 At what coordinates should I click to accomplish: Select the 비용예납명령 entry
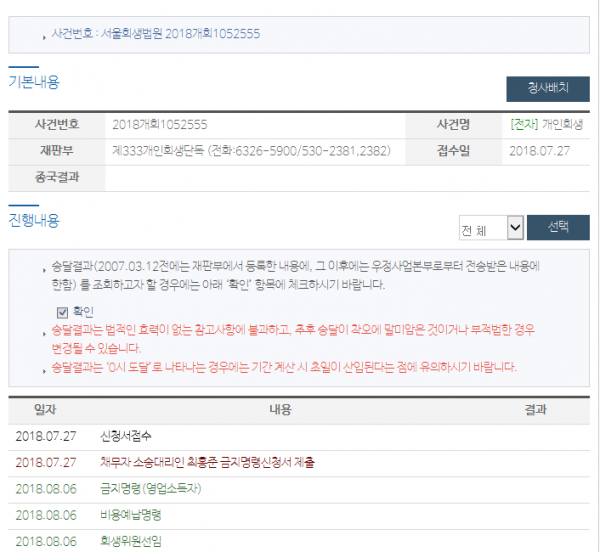click(131, 515)
